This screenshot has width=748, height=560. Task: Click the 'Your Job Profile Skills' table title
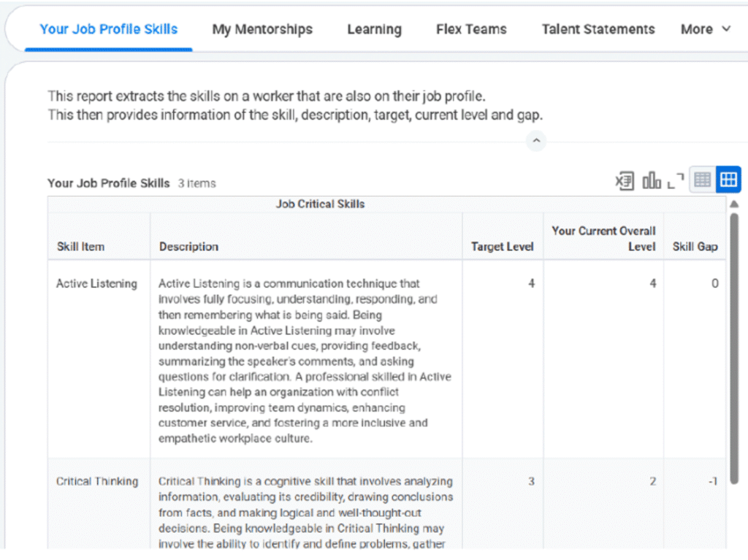(x=109, y=184)
